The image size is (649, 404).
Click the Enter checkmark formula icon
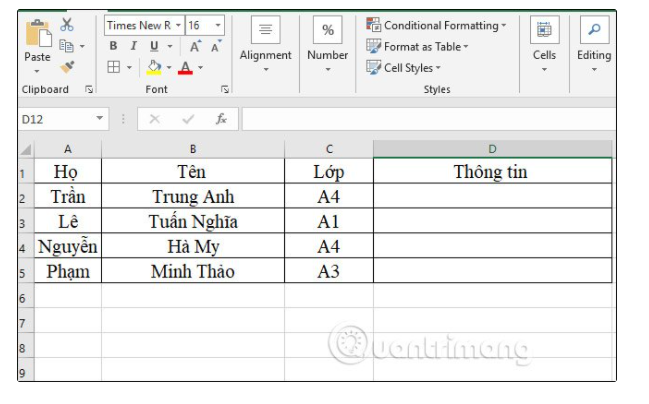[x=188, y=119]
